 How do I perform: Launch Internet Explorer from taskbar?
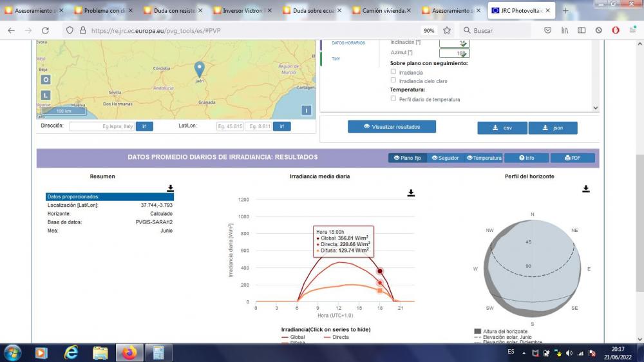coord(71,352)
